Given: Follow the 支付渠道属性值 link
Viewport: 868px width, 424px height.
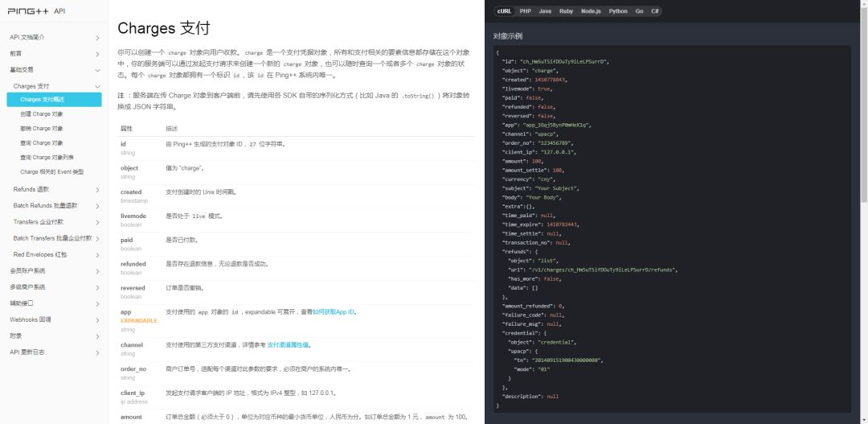Looking at the screenshot, I should 288,344.
